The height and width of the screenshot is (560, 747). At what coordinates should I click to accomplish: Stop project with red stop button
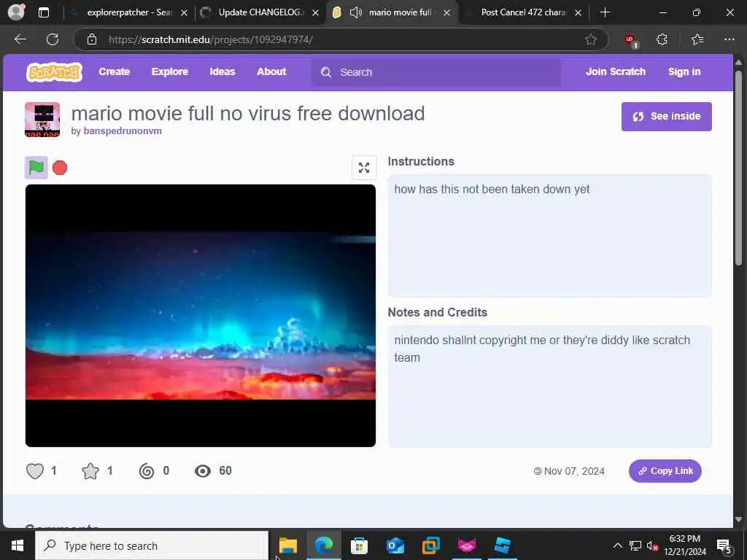click(x=60, y=168)
